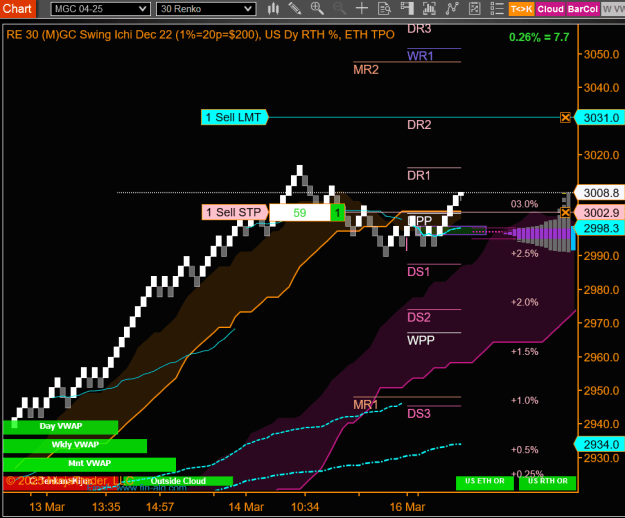
Task: Open the data box icon
Action: [x=384, y=9]
